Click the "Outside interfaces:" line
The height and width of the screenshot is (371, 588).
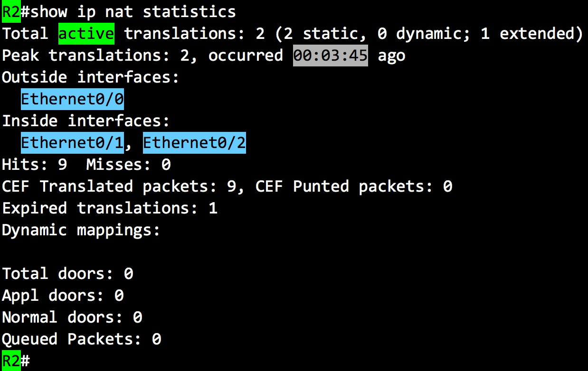pyautogui.click(x=91, y=77)
